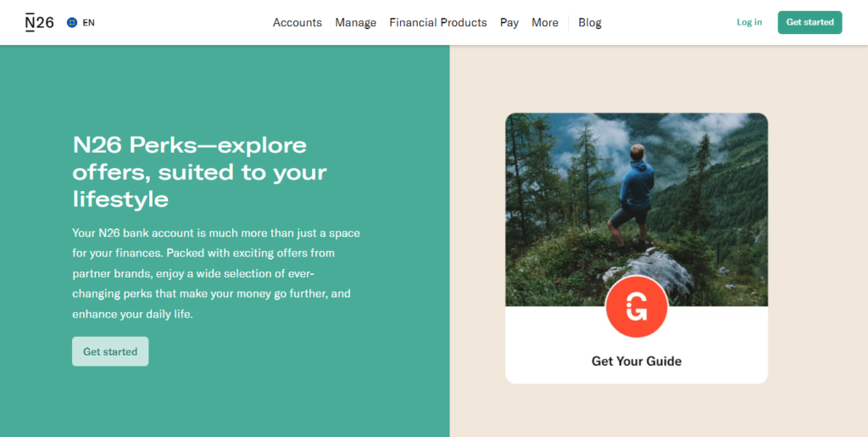The height and width of the screenshot is (437, 868).
Task: Expand the Accounts menu
Action: [298, 23]
